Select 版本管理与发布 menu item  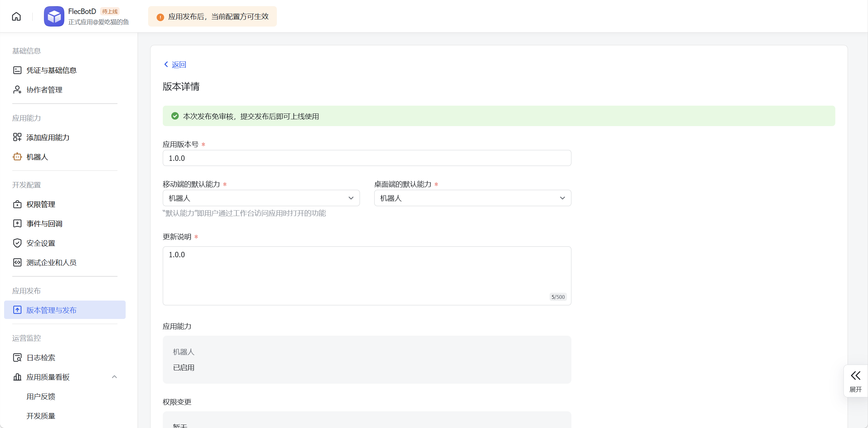pyautogui.click(x=65, y=310)
